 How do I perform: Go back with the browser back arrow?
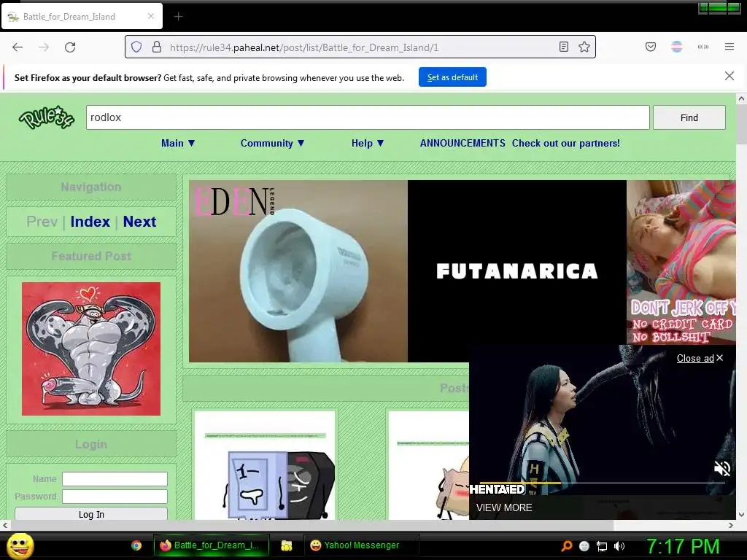(18, 47)
